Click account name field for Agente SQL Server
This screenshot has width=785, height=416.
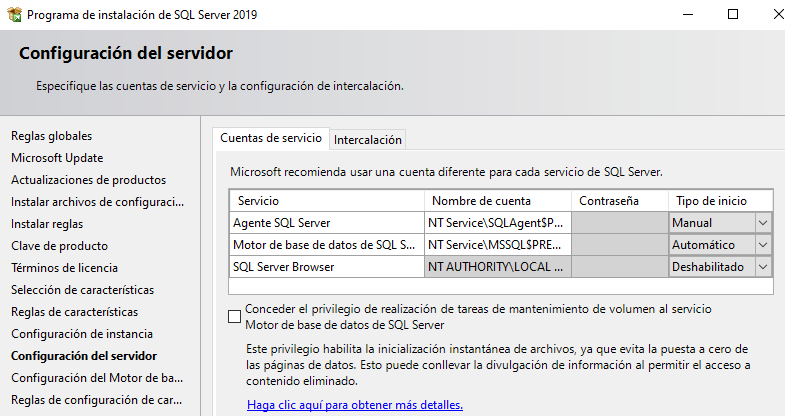pyautogui.click(x=497, y=223)
